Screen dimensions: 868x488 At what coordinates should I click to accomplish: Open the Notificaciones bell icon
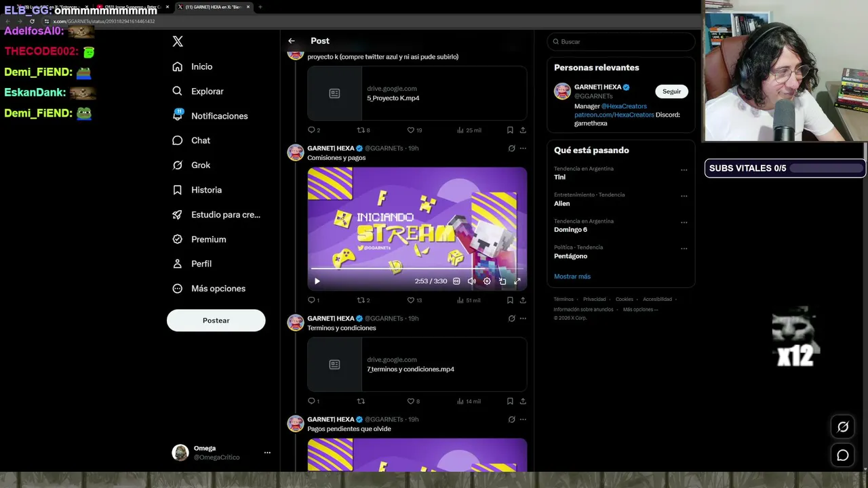pos(178,115)
